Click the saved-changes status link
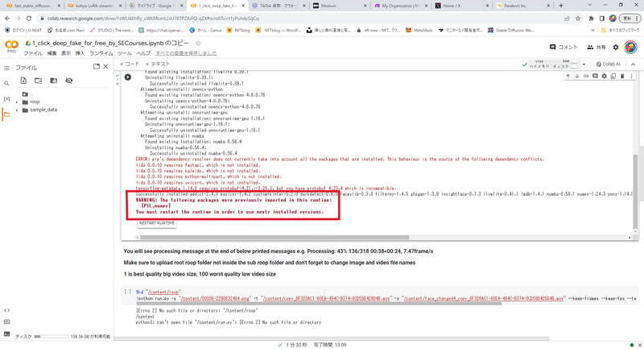This screenshot has width=644, height=349. tap(186, 53)
